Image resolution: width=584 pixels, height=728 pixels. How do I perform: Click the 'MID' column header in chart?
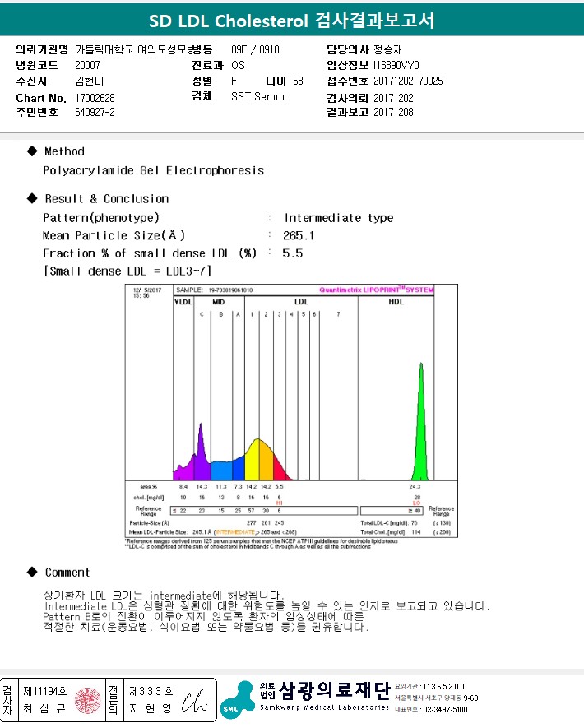tap(218, 302)
